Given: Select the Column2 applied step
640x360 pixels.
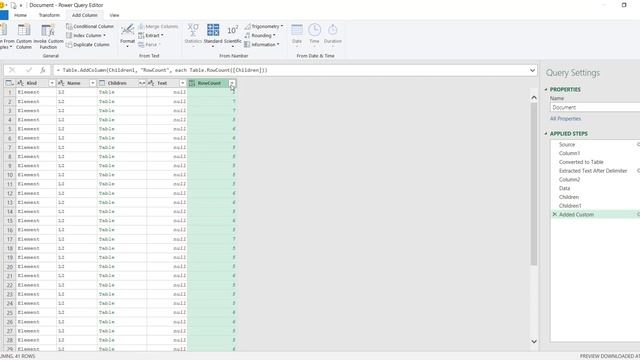Looking at the screenshot, I should pyautogui.click(x=569, y=180).
